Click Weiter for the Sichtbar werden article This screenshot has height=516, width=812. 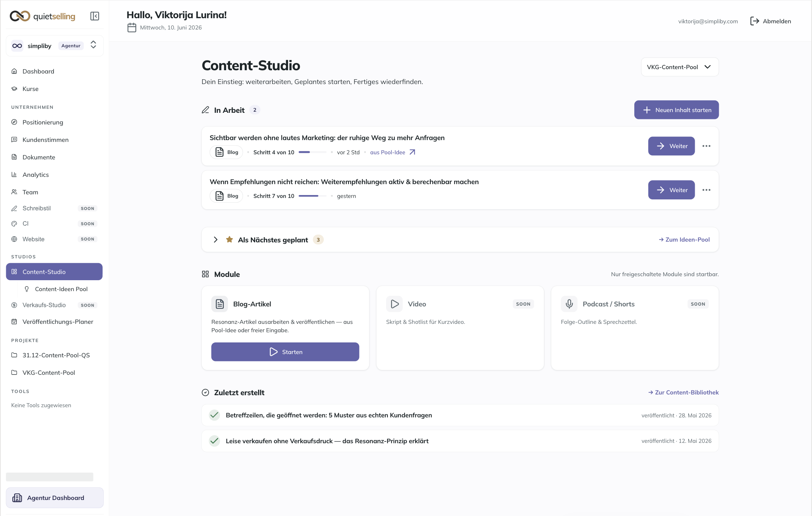coord(671,146)
